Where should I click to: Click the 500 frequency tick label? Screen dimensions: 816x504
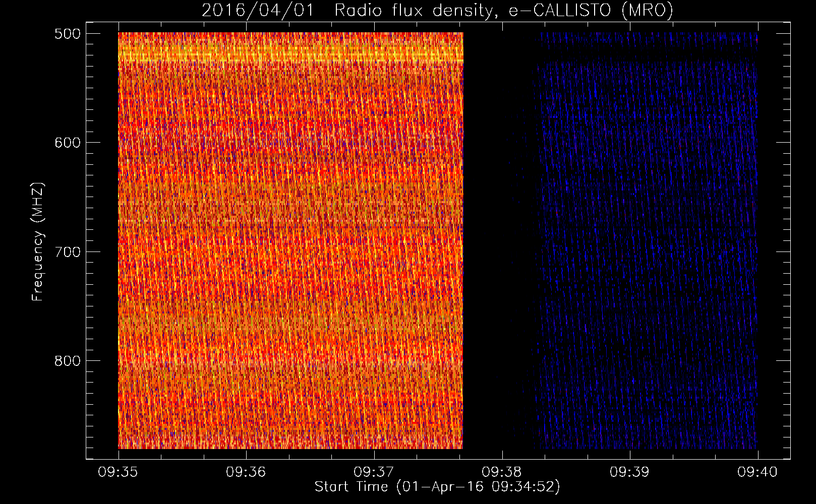[x=68, y=33]
